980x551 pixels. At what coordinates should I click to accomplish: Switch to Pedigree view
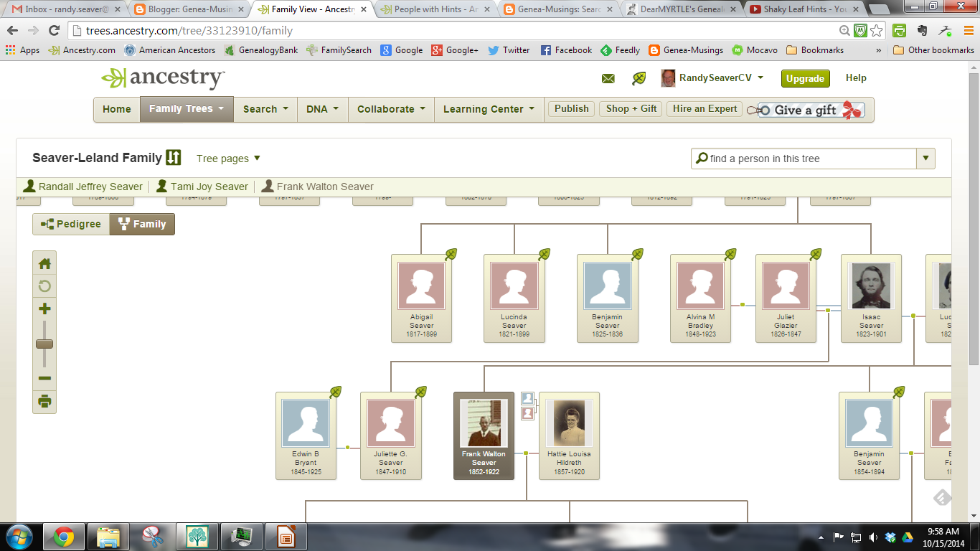click(x=72, y=224)
